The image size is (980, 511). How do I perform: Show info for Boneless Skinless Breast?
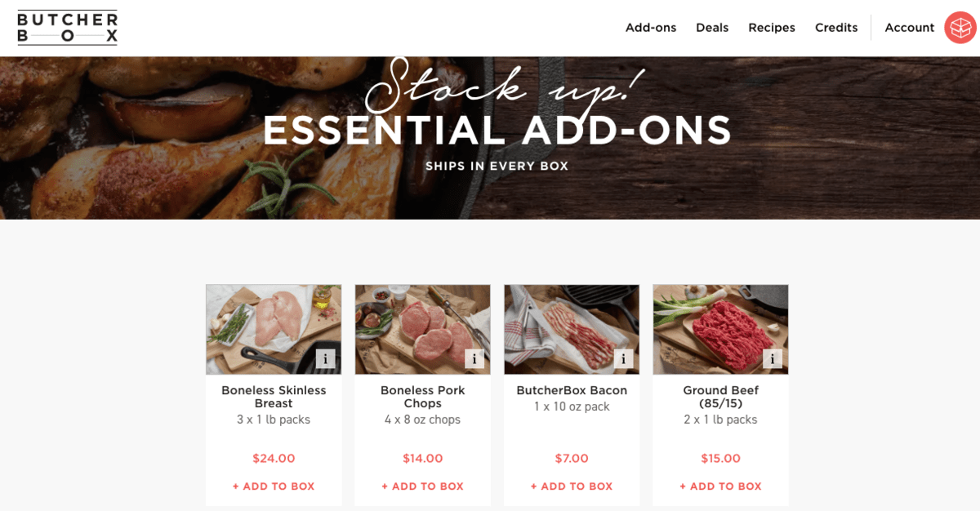click(x=325, y=359)
